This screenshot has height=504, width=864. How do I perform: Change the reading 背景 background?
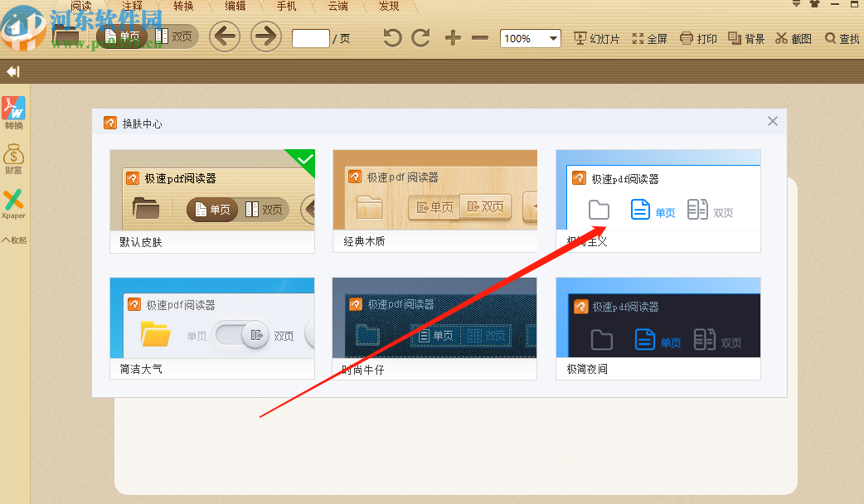point(745,38)
